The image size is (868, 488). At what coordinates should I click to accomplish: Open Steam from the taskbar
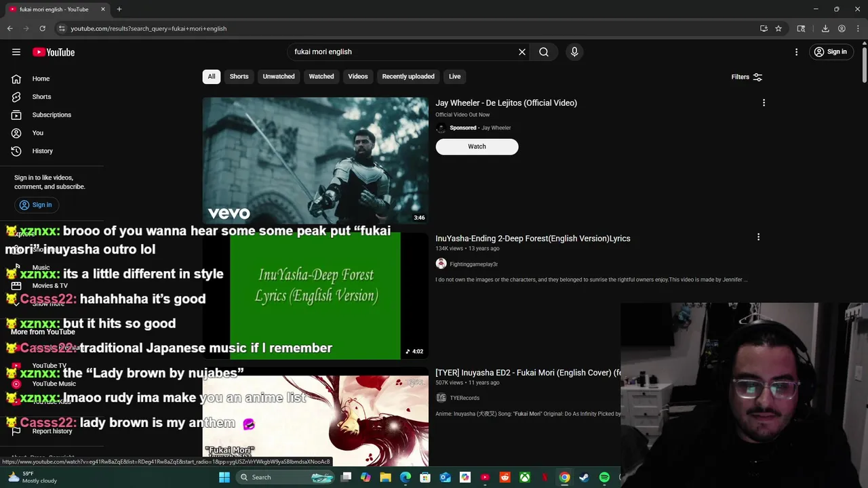click(x=584, y=477)
